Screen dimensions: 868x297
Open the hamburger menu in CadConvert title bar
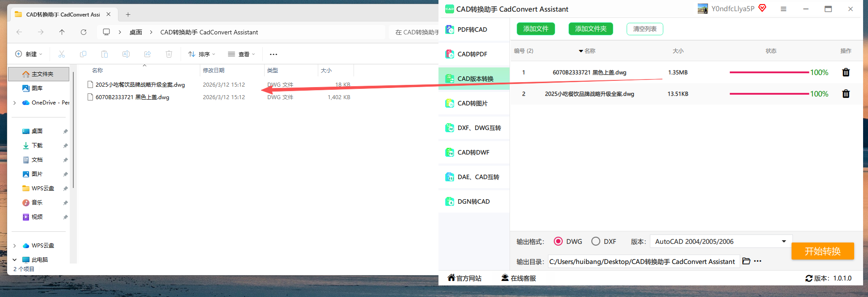tap(784, 9)
